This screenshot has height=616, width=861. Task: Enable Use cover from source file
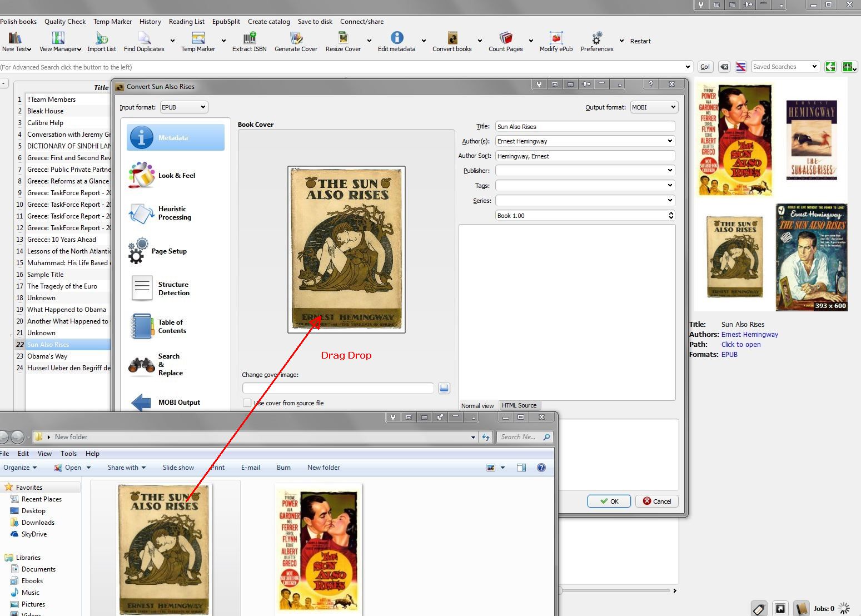247,403
